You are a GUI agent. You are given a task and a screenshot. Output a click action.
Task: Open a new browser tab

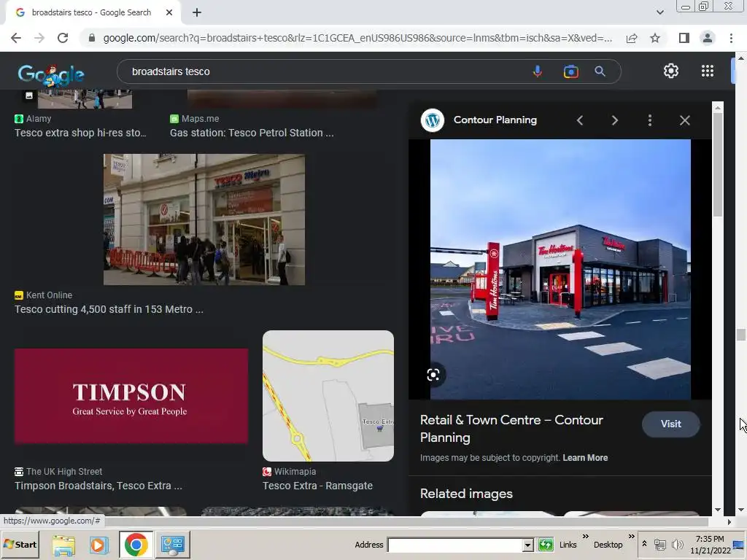click(x=197, y=12)
